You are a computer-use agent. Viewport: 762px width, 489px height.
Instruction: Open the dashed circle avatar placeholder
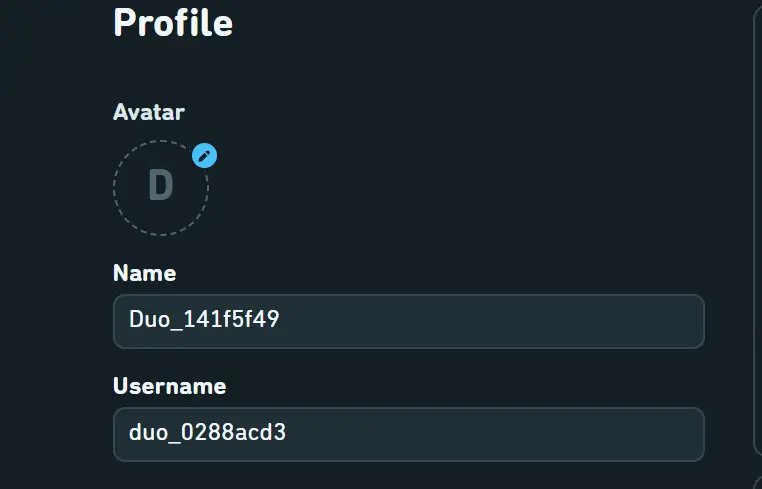pyautogui.click(x=161, y=188)
